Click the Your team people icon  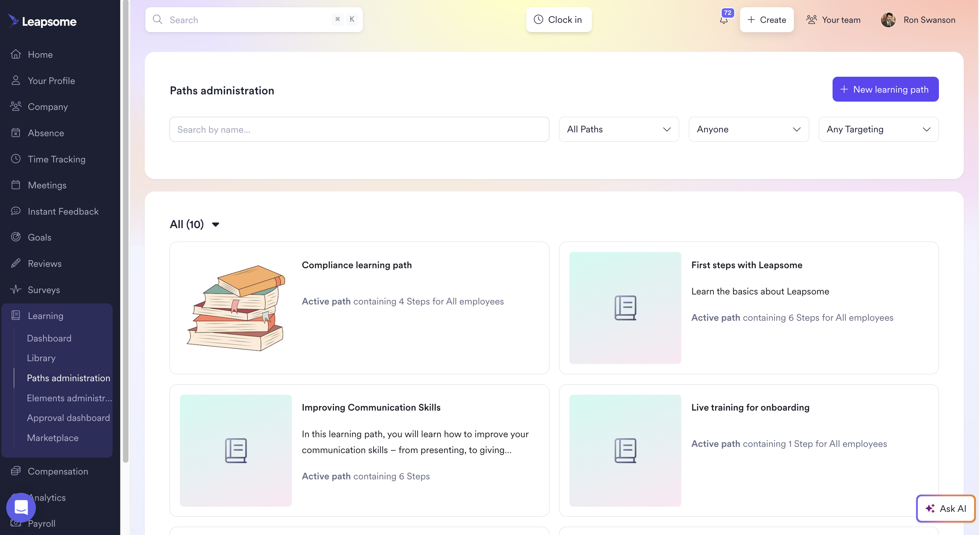[811, 19]
